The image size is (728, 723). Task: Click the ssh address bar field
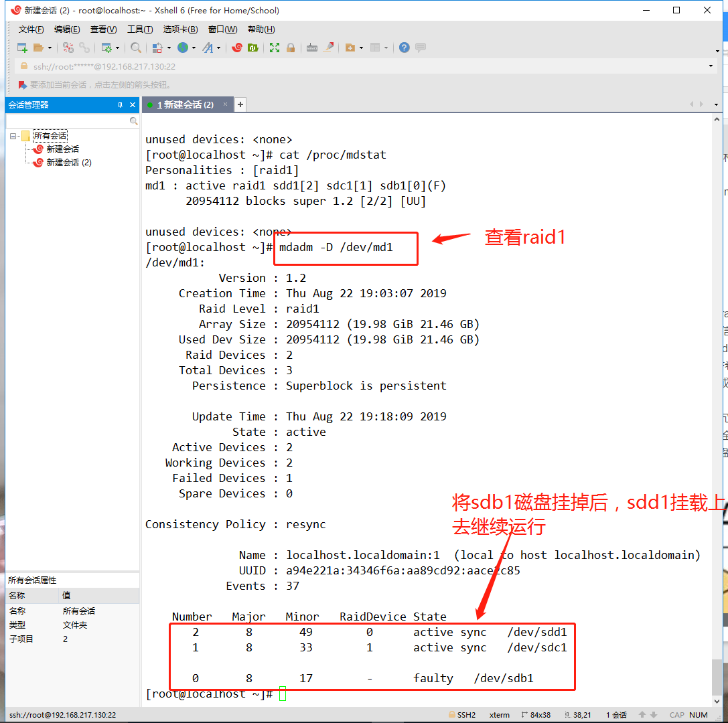click(x=364, y=66)
